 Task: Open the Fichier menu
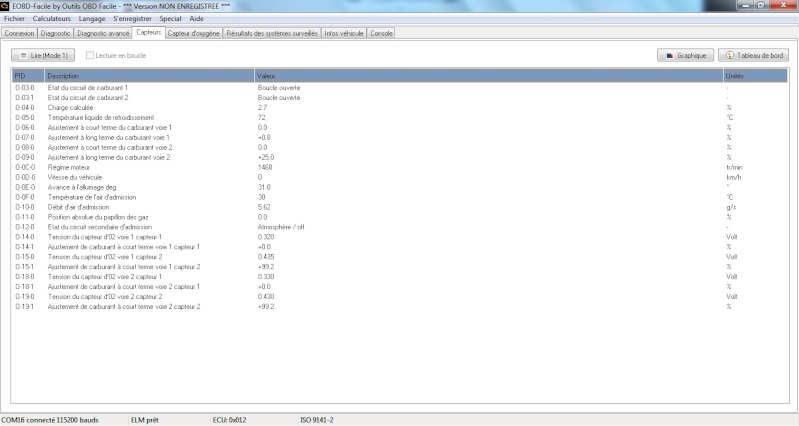coord(14,18)
